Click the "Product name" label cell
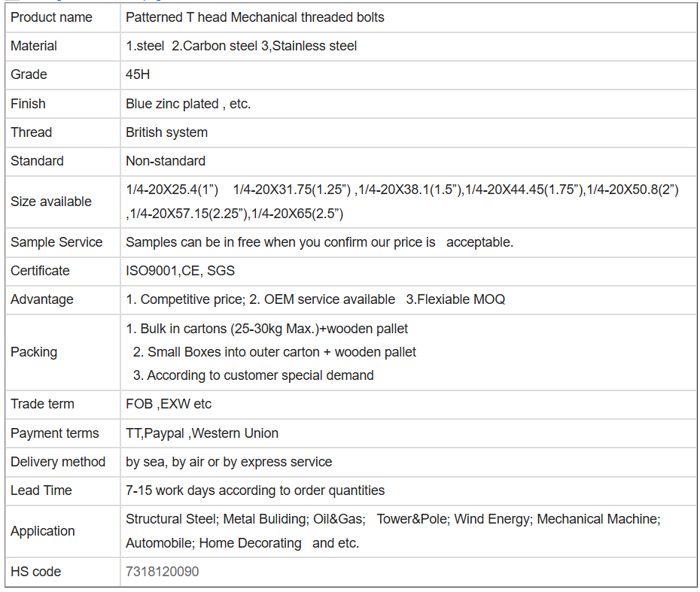The height and width of the screenshot is (592, 700). tap(51, 17)
